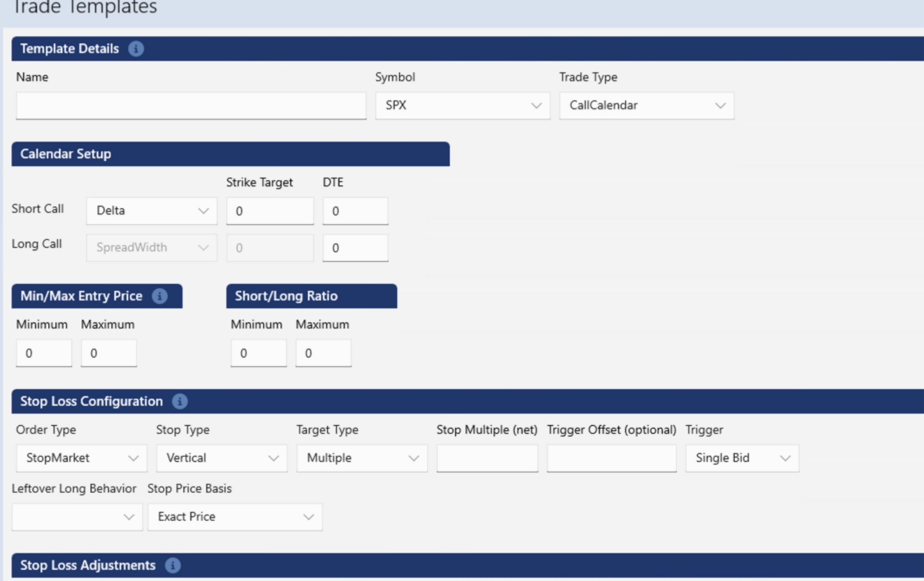This screenshot has height=581, width=924.
Task: Click the Long Call DTE field
Action: tap(355, 247)
